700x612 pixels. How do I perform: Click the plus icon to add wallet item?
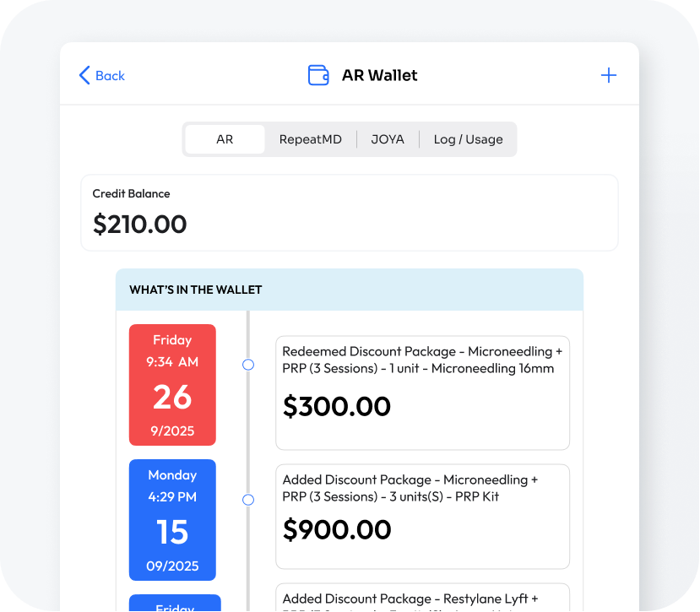[608, 75]
